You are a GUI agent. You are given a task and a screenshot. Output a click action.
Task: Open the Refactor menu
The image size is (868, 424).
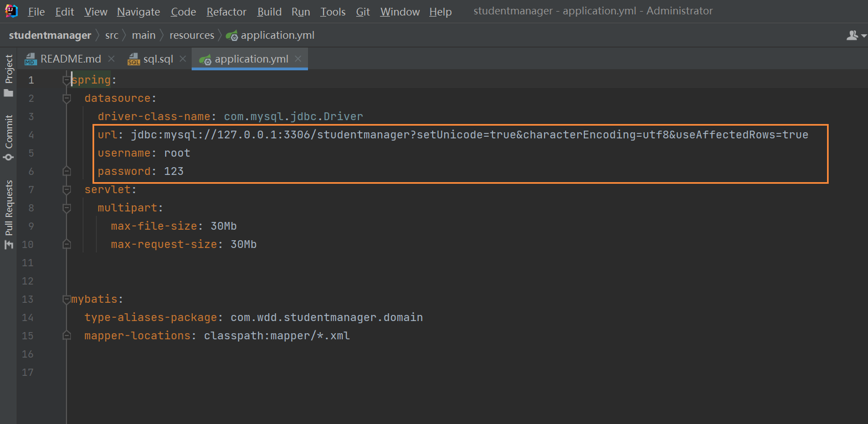227,12
